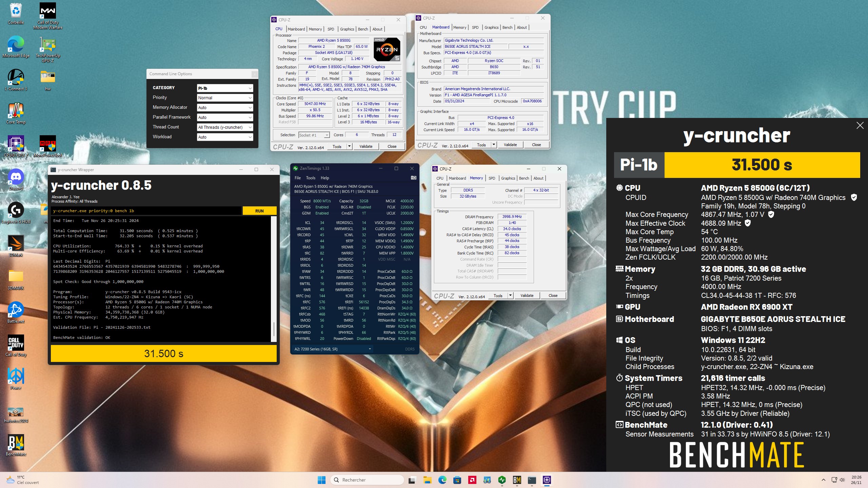
Task: Launch TechPowerUp GPU-Z desktop icon
Action: click(x=48, y=49)
